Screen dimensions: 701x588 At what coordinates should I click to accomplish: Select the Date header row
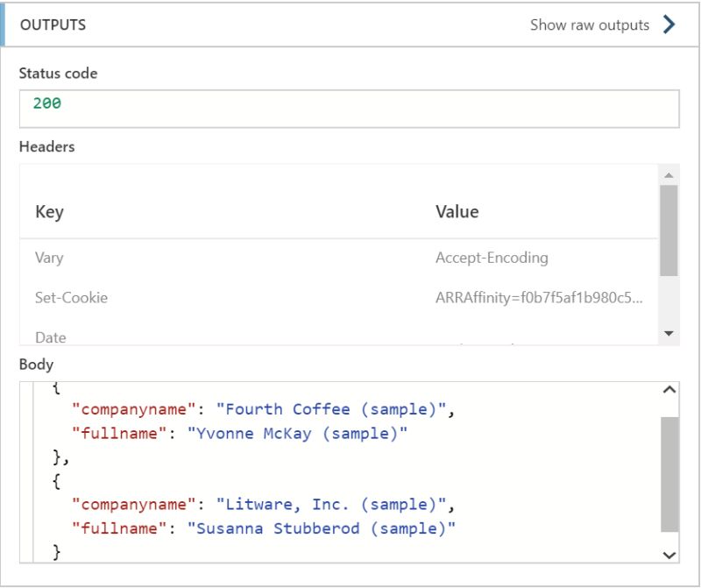(50, 337)
